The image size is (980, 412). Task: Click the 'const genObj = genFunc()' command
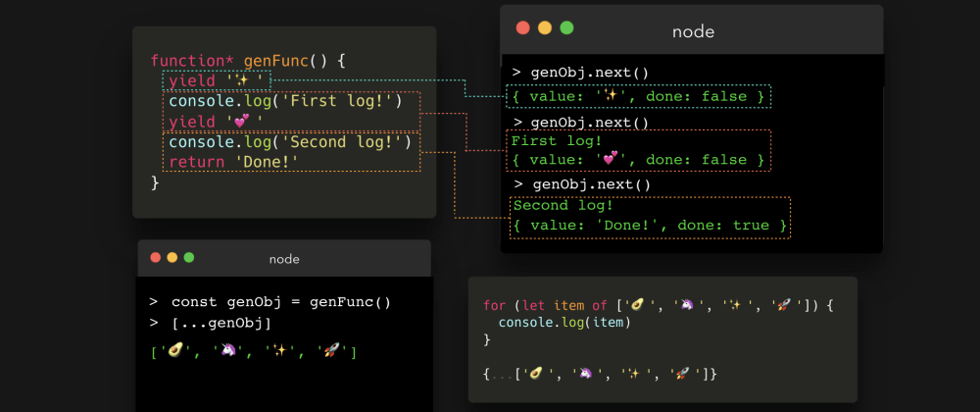coord(280,302)
